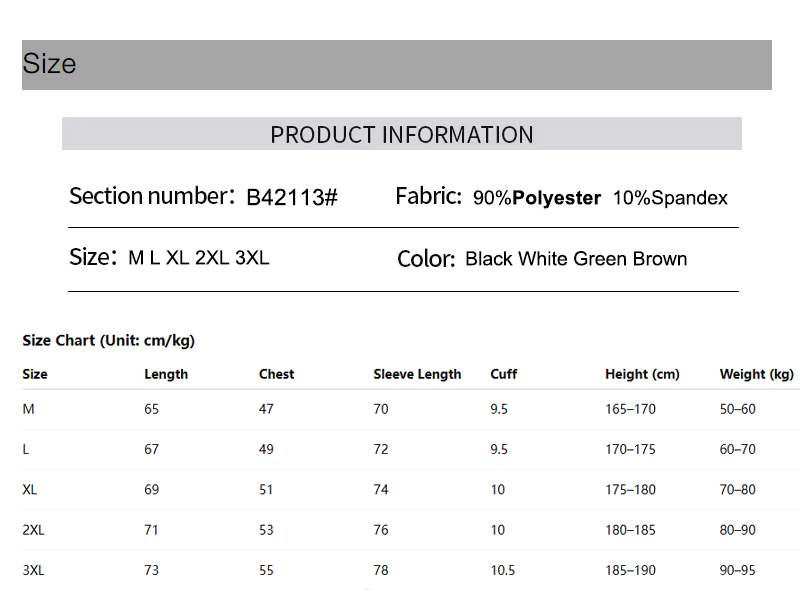Select the XL size row label
This screenshot has width=800, height=605.
pos(30,490)
